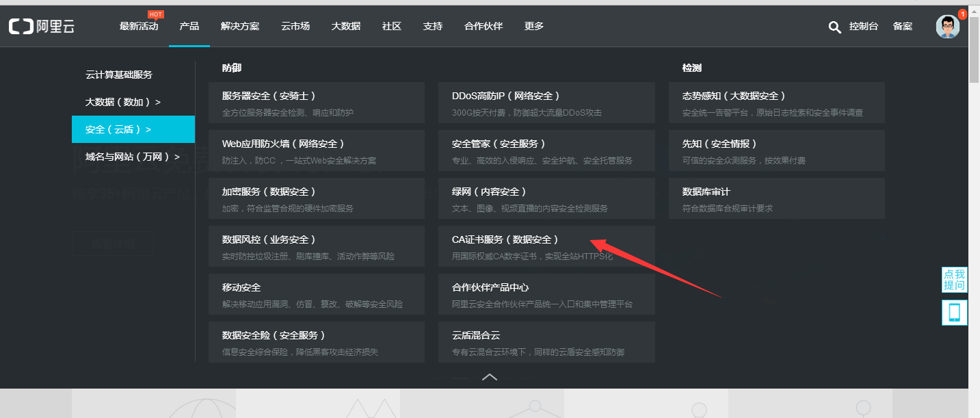Open 云盾混合云 product card
Viewport: 980px width, 418px height.
pyautogui.click(x=546, y=342)
